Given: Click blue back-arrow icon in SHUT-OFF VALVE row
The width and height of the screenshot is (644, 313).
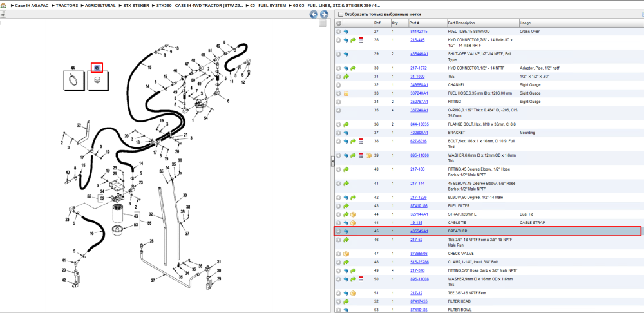Looking at the screenshot, I should 346,54.
